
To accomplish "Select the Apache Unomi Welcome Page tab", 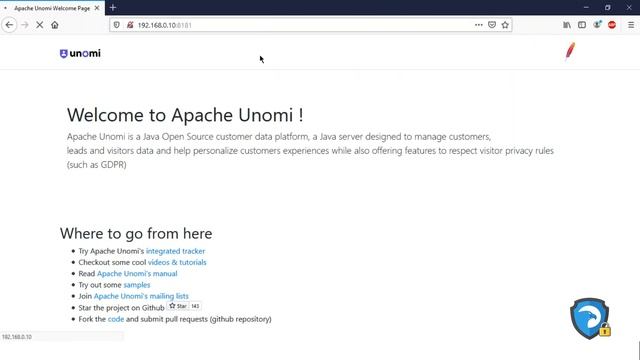I will (52, 8).
